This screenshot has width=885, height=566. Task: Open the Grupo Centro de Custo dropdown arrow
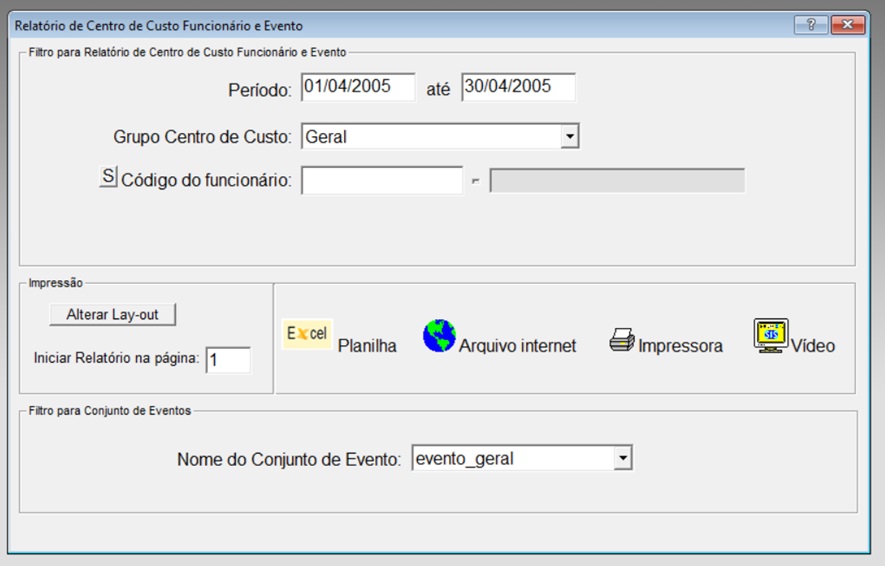click(569, 137)
